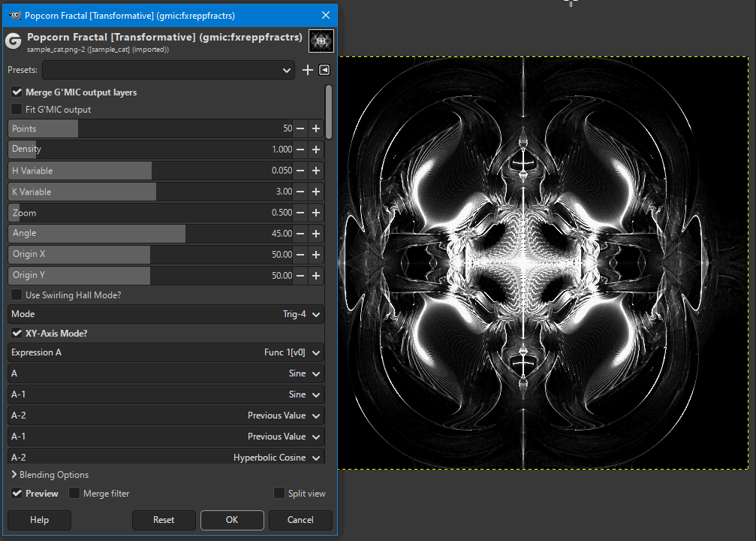Click the manage presets menu icon
756x541 pixels.
click(324, 70)
